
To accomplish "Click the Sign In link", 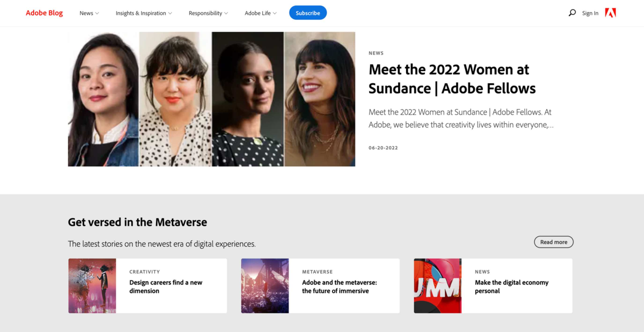I will tap(590, 13).
